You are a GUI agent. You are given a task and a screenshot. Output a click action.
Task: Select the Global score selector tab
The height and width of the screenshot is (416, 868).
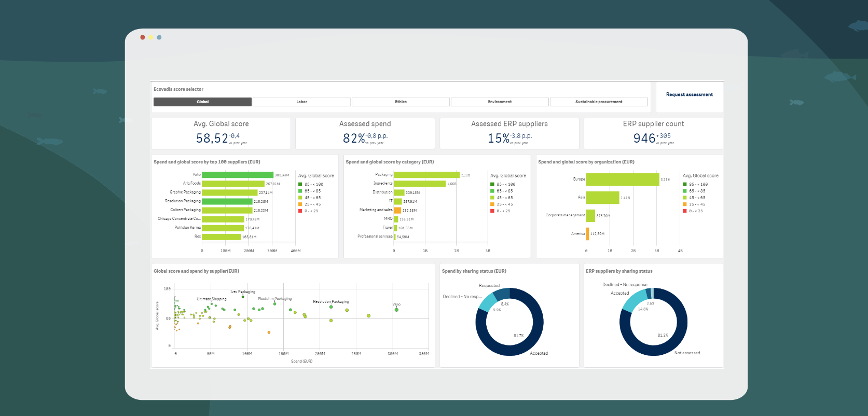[202, 102]
